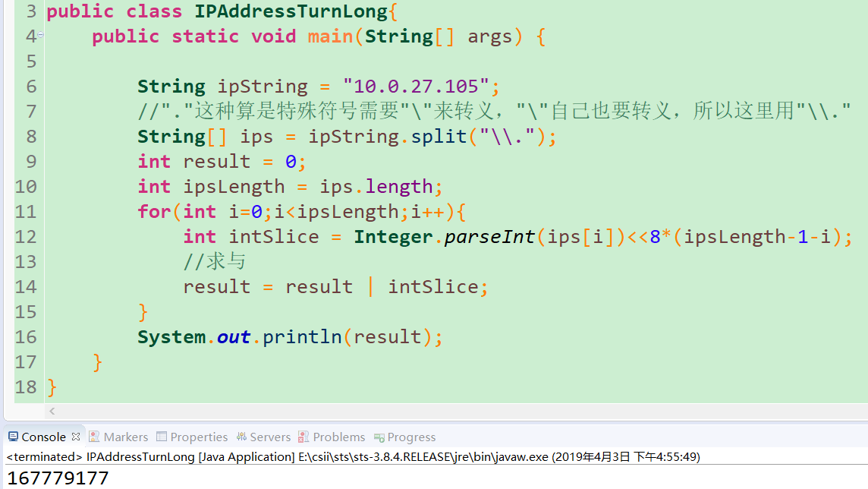Click the Markers tab icon
This screenshot has width=868, height=489.
[x=94, y=437]
